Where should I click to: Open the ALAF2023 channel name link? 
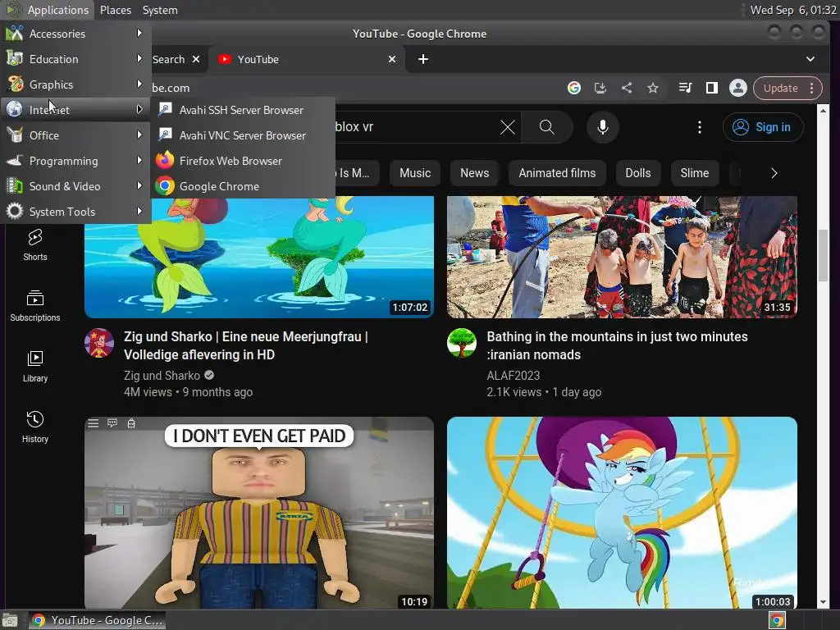pos(514,376)
